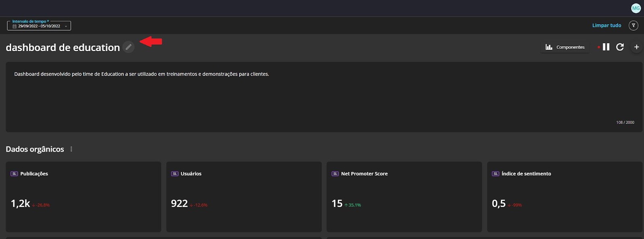Select the Publicações card title
644x239 pixels.
[x=34, y=174]
